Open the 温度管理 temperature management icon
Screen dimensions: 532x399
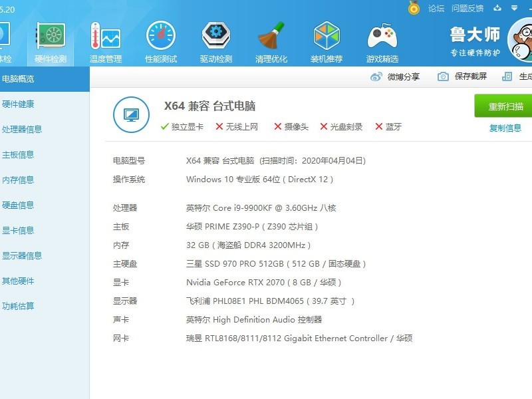106,36
